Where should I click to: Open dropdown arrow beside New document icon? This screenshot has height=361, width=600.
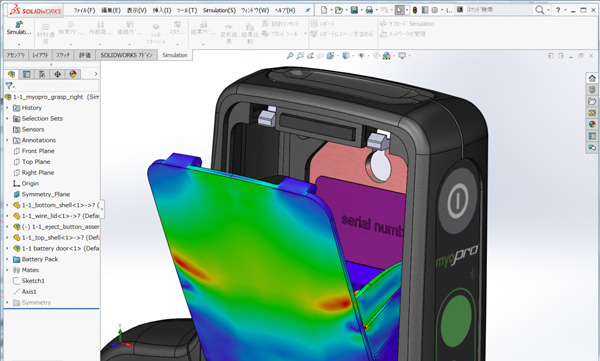coord(331,10)
